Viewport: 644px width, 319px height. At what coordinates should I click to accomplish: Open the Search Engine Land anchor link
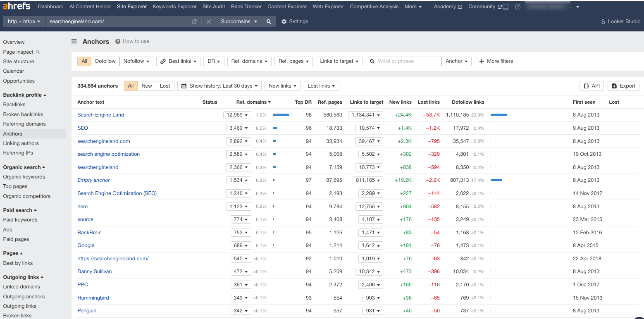click(x=101, y=115)
